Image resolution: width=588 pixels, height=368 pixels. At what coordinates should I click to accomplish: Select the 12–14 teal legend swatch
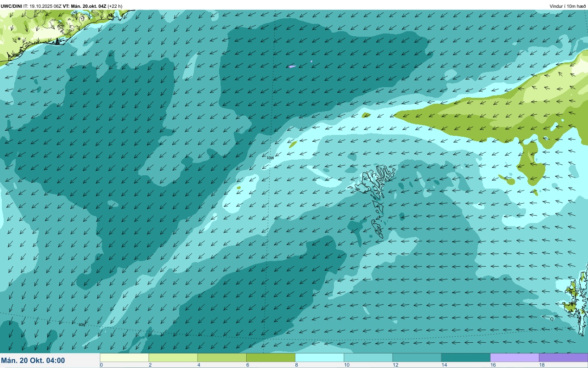pyautogui.click(x=417, y=357)
